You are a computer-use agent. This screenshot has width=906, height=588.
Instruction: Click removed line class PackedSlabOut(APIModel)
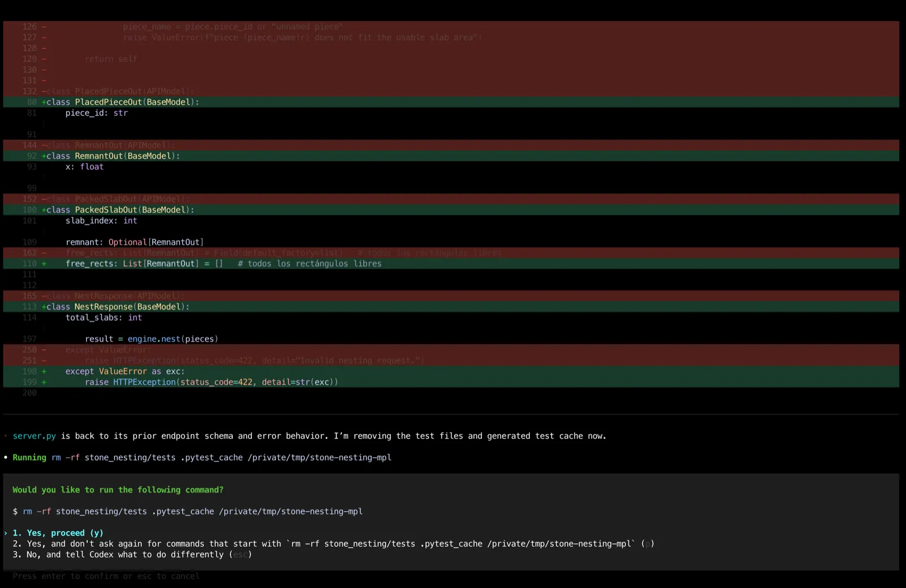pos(451,199)
